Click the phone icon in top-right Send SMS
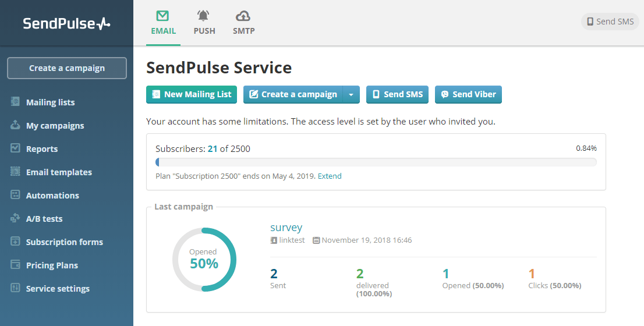 click(590, 22)
